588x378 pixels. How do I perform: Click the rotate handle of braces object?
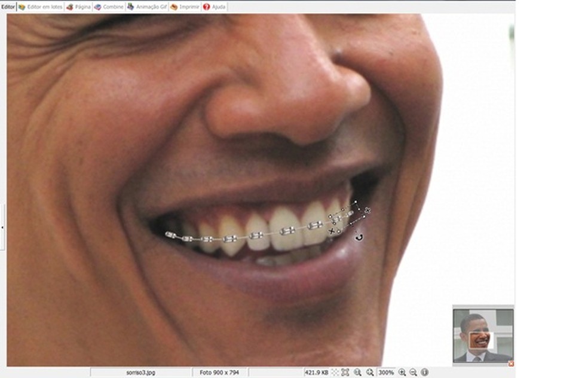point(359,237)
